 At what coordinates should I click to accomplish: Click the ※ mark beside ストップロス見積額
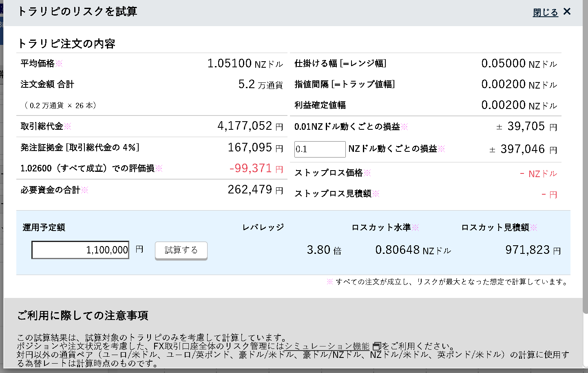(376, 194)
